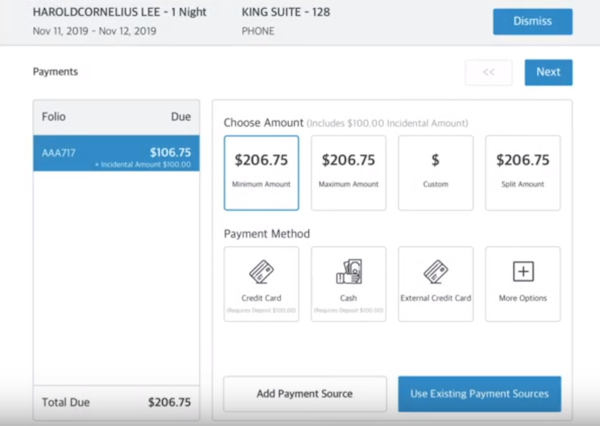Viewport: 600px width, 426px height.
Task: Choose the Custom amount tile
Action: click(x=435, y=173)
